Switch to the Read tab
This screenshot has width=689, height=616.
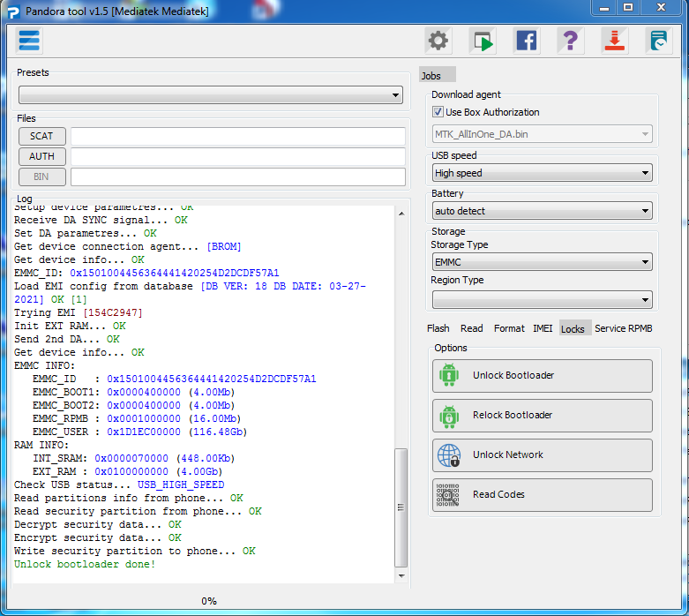click(471, 328)
